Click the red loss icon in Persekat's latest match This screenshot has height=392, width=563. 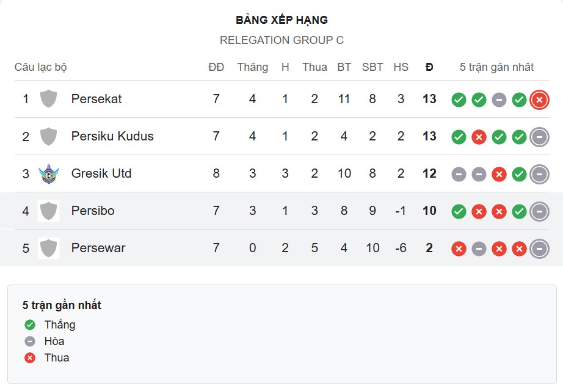[x=539, y=99]
